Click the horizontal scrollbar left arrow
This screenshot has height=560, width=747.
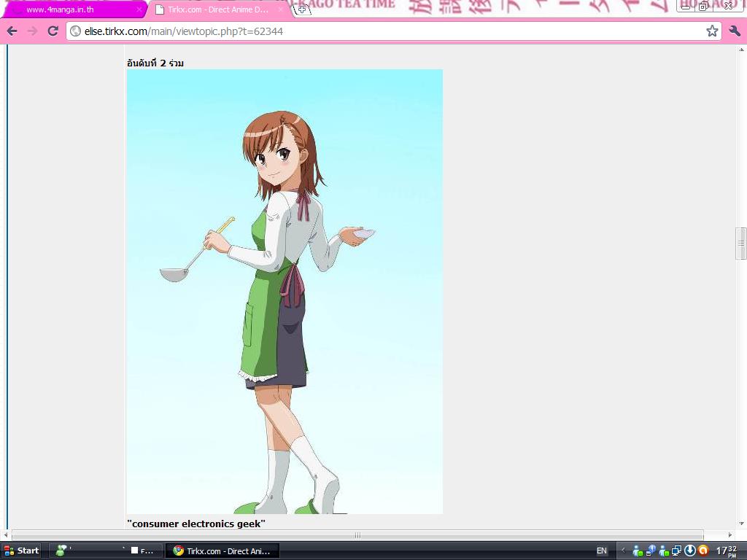point(5,535)
